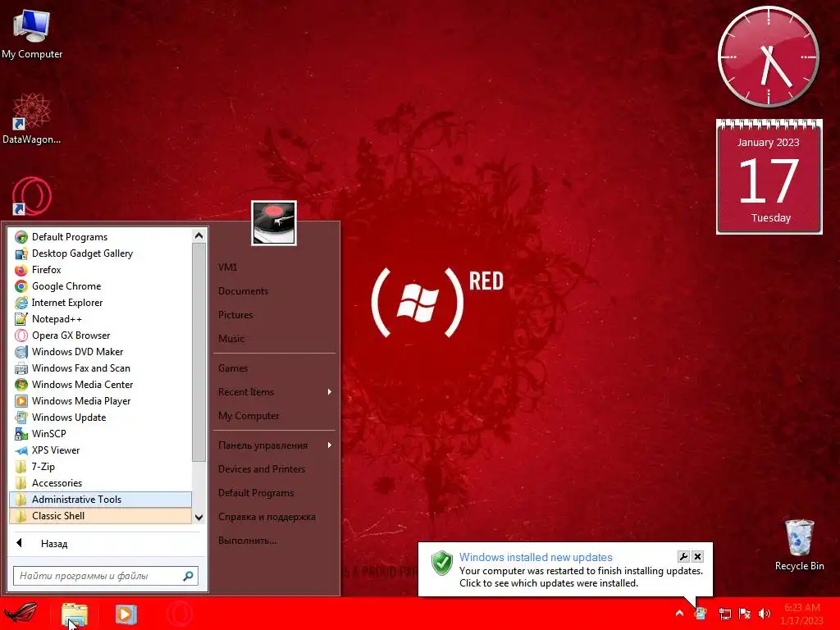Launch Opera GX desktop shortcut icon

[x=31, y=196]
